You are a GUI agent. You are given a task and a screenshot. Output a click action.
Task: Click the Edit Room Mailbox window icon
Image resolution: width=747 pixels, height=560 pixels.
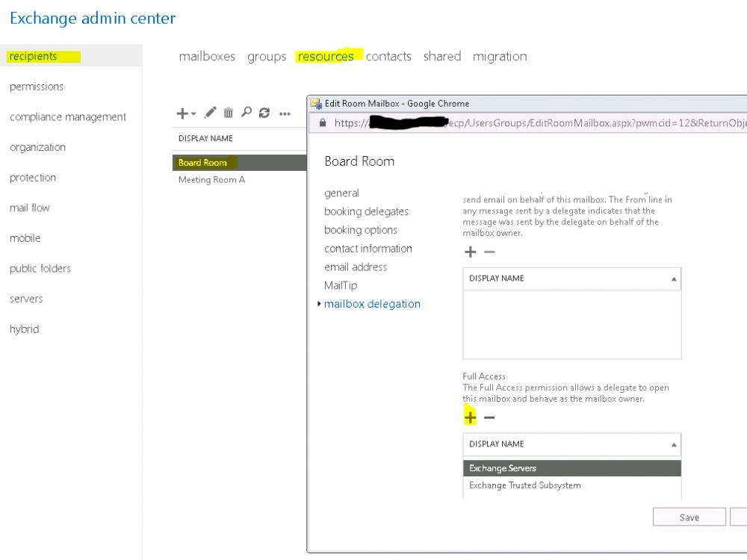pos(316,103)
